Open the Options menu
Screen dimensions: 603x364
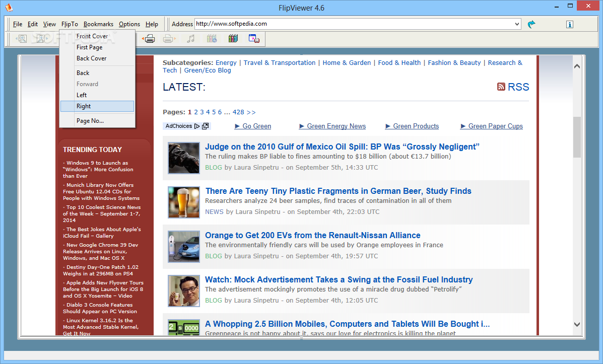129,24
